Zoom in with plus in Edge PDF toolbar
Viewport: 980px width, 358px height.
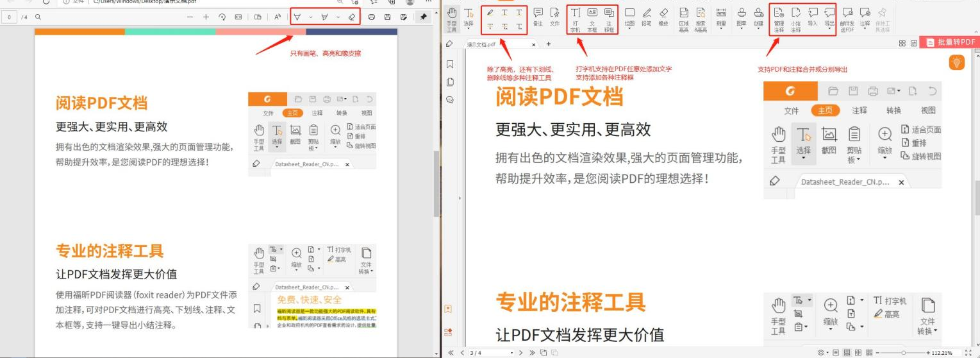point(206,17)
